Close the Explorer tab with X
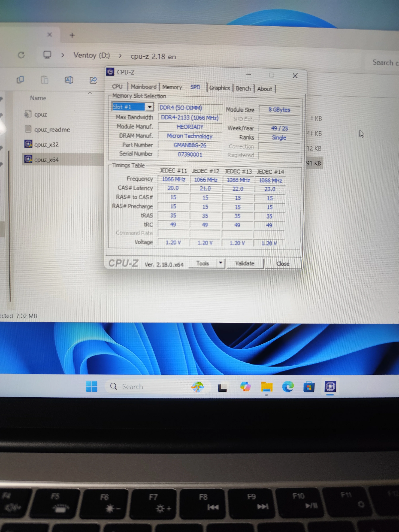The width and height of the screenshot is (399, 532). click(50, 35)
